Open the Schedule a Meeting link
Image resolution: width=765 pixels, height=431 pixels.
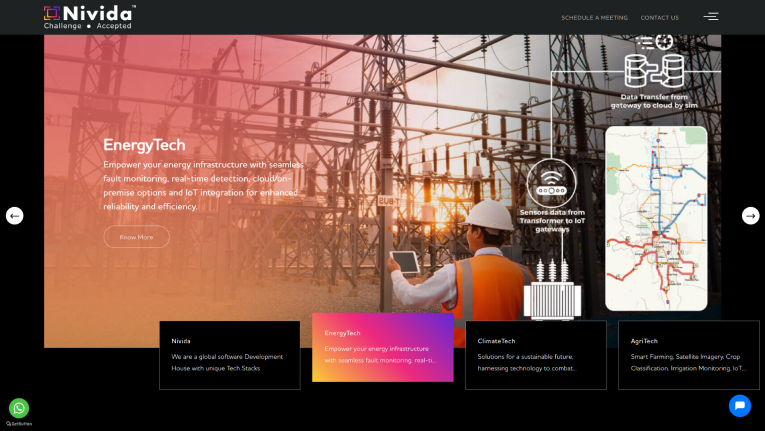click(594, 17)
